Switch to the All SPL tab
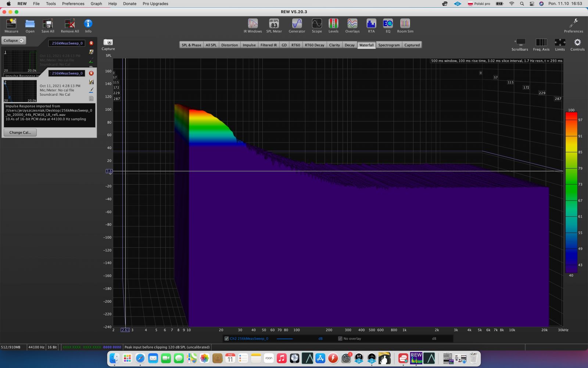 tap(211, 45)
